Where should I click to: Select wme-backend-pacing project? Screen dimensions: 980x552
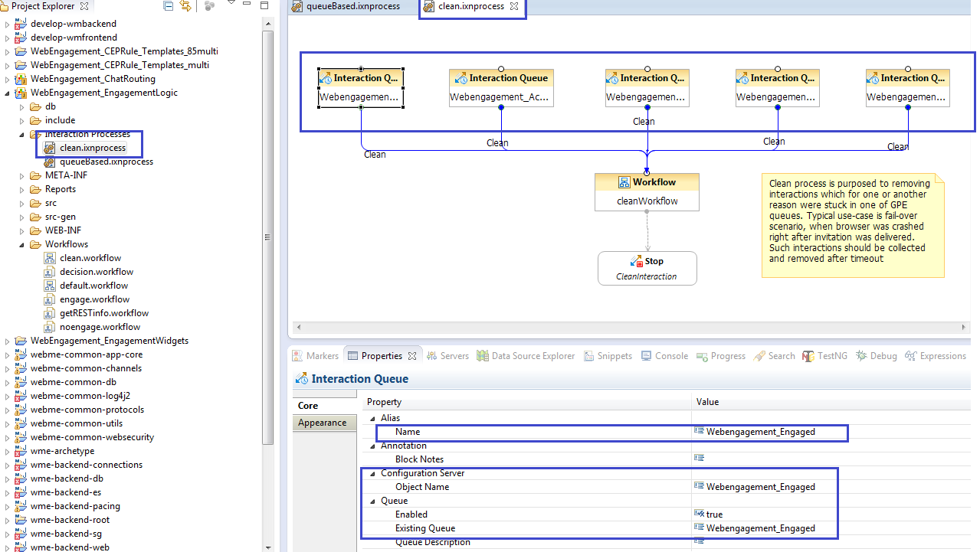tap(75, 506)
